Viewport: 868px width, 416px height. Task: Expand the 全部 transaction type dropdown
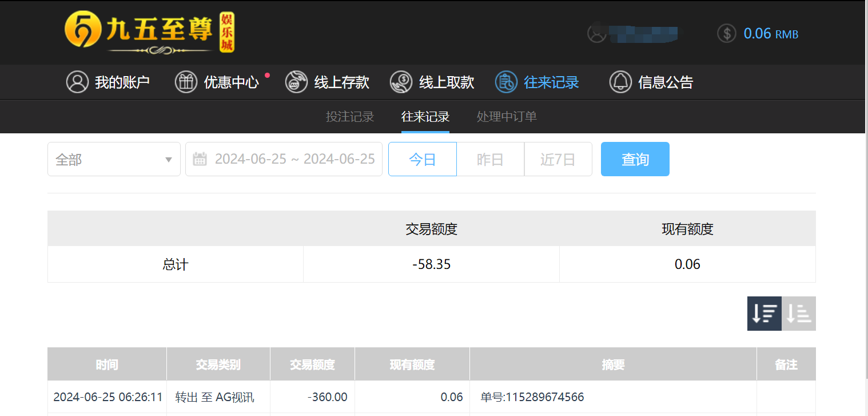pyautogui.click(x=114, y=159)
